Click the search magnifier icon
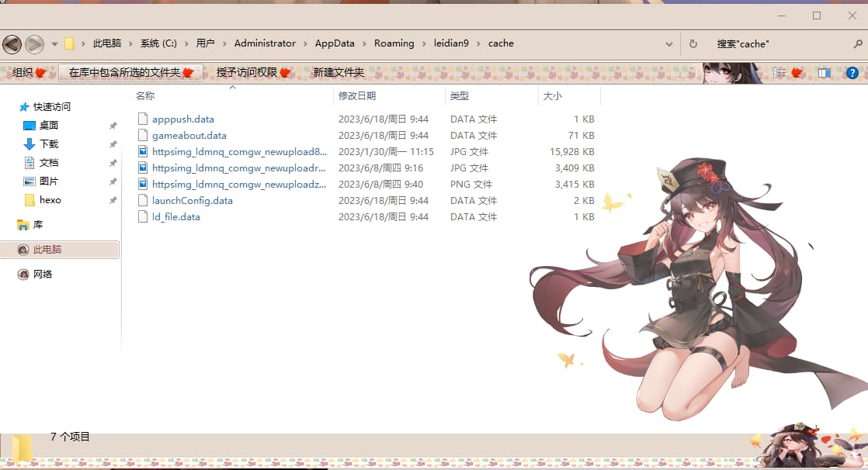This screenshot has width=868, height=470. [858, 43]
